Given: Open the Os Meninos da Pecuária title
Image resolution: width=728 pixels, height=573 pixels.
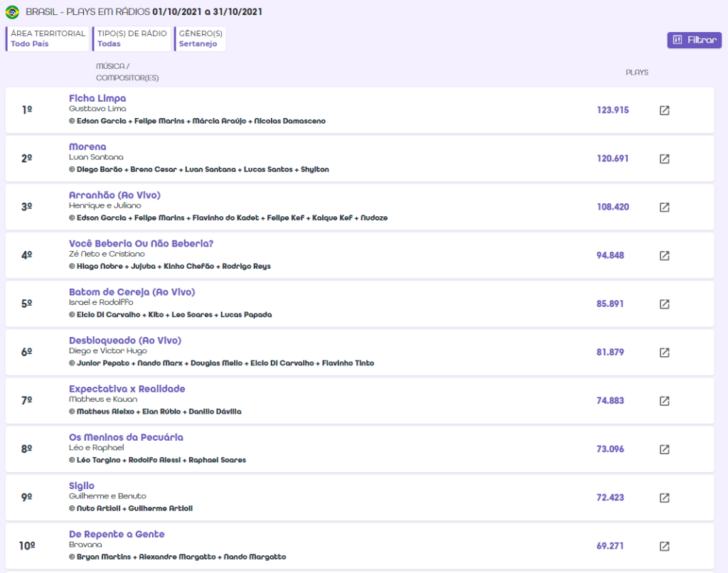Looking at the screenshot, I should [x=126, y=437].
